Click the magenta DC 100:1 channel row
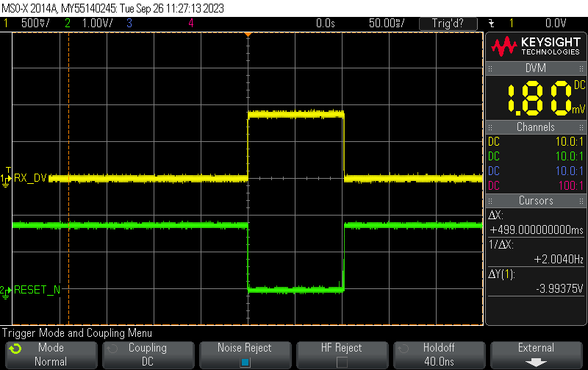The width and height of the screenshot is (588, 370). [536, 186]
